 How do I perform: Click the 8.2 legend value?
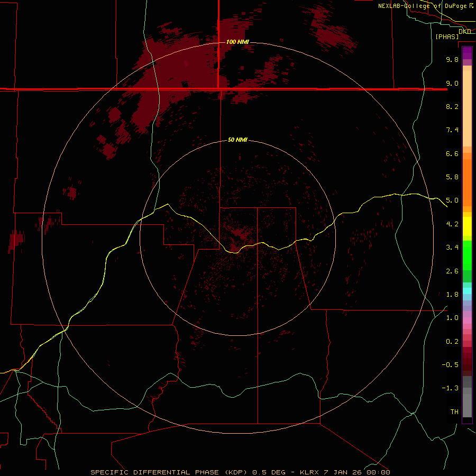(452, 106)
